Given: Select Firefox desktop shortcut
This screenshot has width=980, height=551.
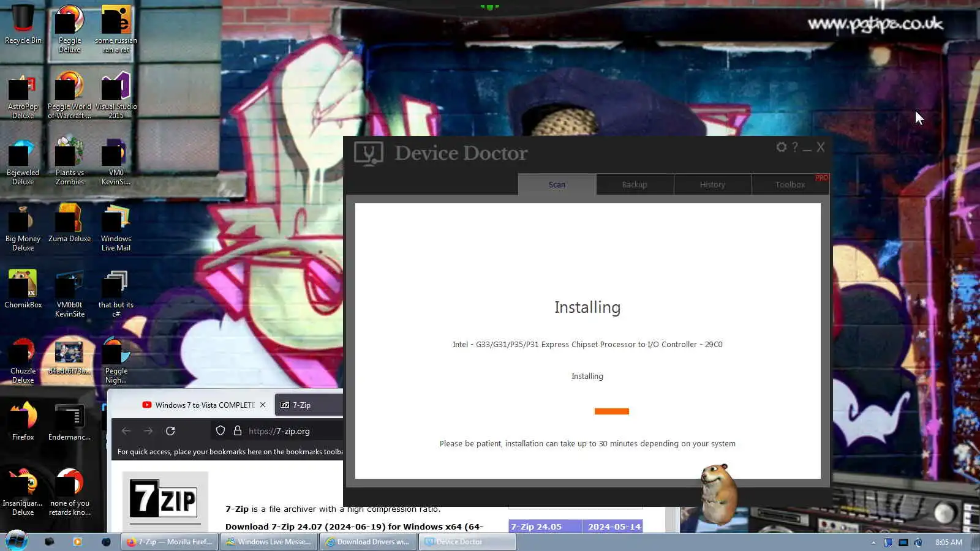Looking at the screenshot, I should [23, 421].
